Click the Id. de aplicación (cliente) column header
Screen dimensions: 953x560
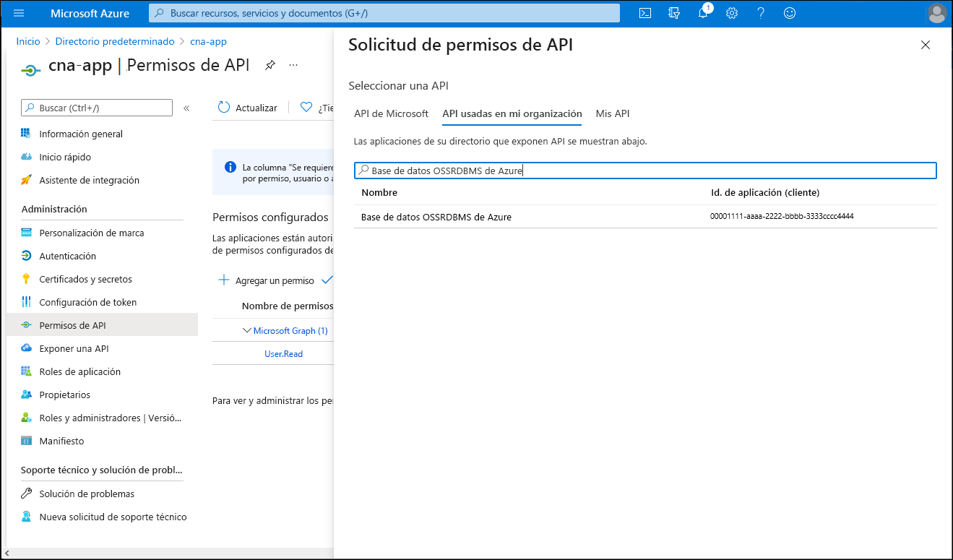[764, 192]
